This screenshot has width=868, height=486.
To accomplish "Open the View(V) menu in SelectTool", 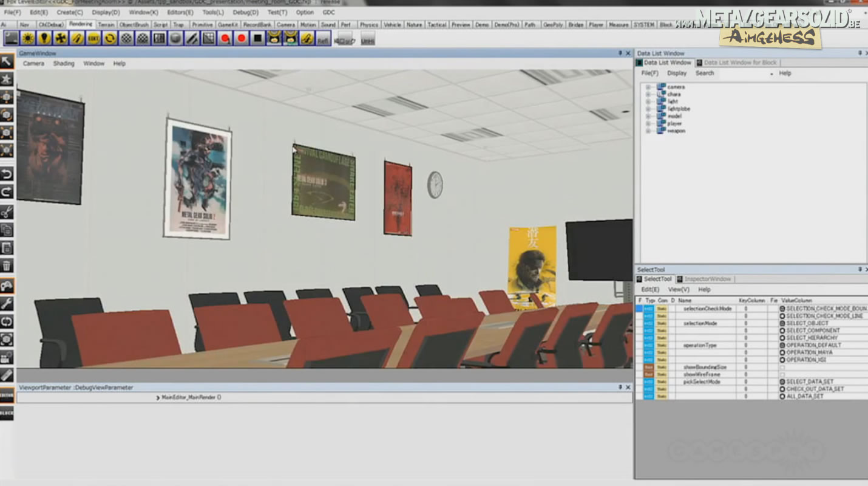I will pos(679,289).
